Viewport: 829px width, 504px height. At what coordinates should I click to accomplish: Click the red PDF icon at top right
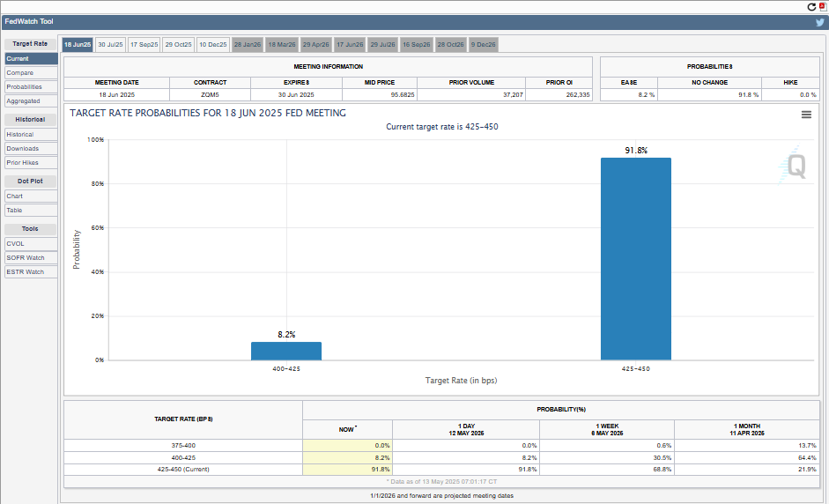[x=822, y=6]
